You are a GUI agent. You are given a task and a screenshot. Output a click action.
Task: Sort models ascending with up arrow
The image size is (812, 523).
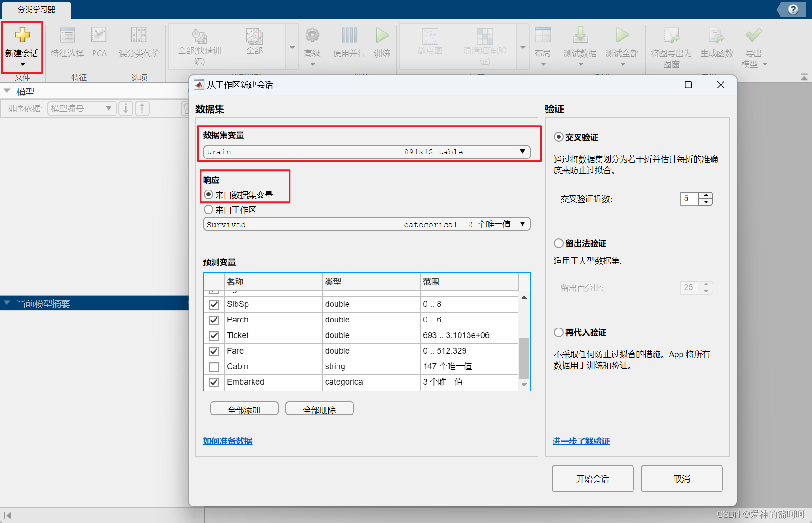pos(142,108)
